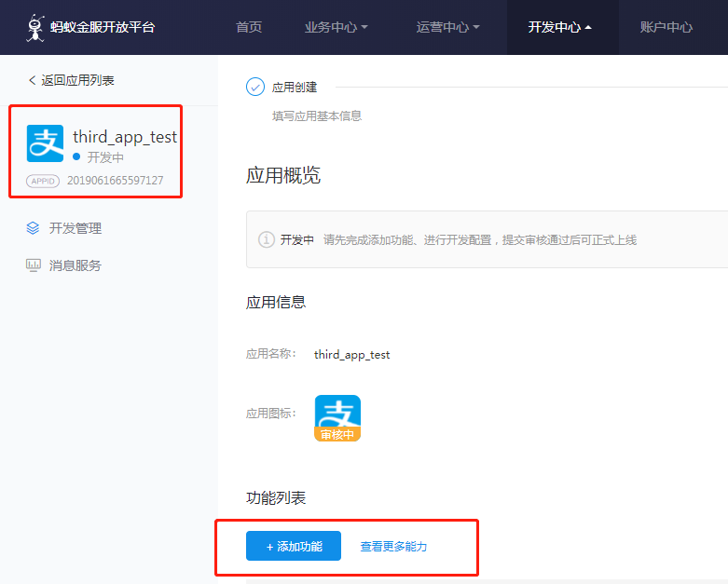Open the 运营中心 dropdown menu
This screenshot has height=584, width=728.
point(447,27)
